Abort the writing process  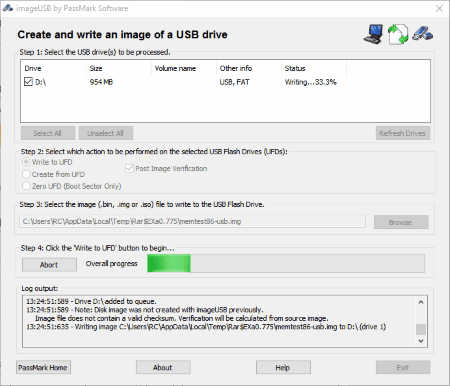(49, 265)
